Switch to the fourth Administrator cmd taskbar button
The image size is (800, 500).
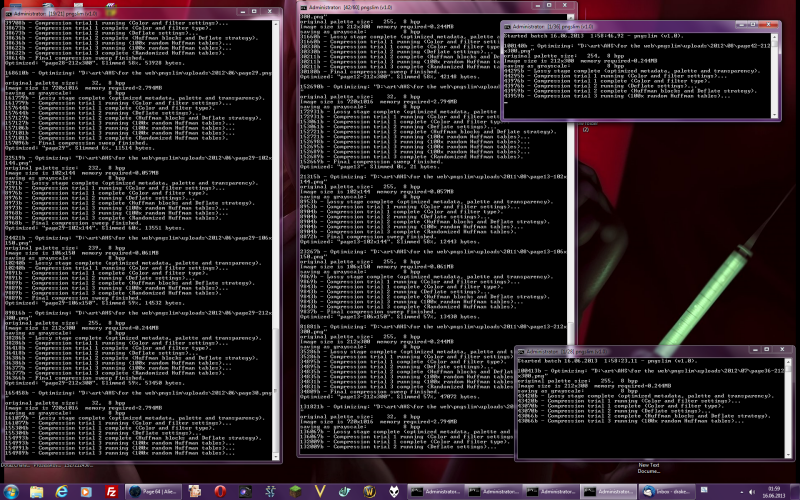tap(608, 492)
